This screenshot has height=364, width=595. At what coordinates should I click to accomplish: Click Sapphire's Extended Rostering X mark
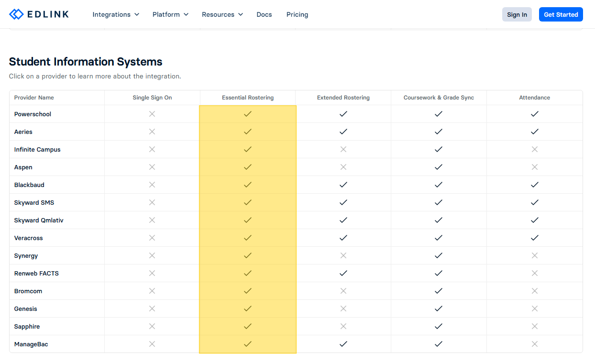click(x=343, y=326)
